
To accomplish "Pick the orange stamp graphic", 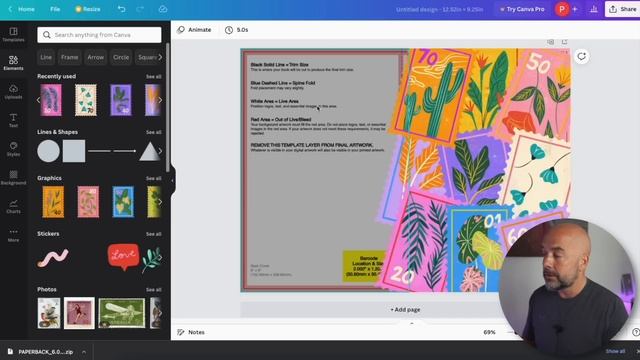I will pos(53,202).
